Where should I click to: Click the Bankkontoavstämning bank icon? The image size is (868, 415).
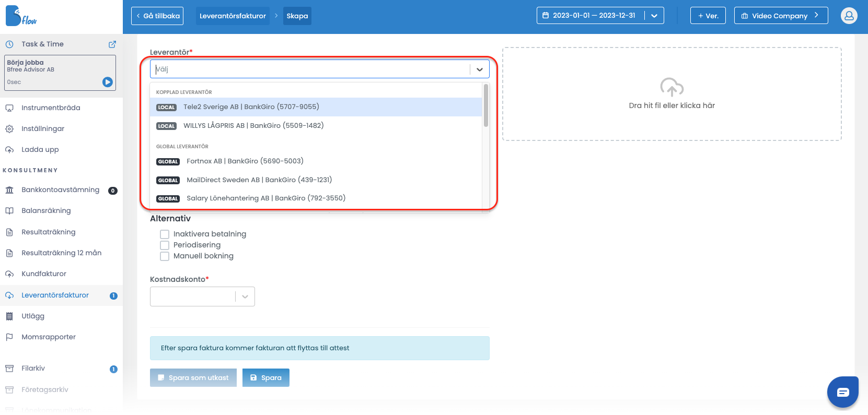tap(9, 190)
